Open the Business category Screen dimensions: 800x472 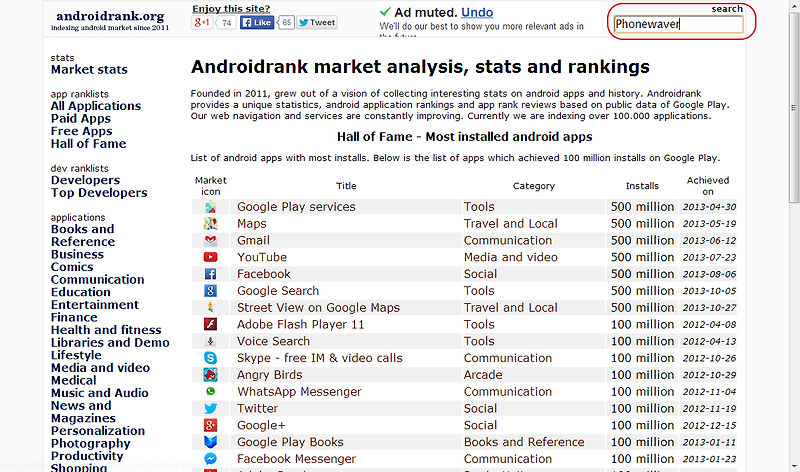(x=77, y=254)
